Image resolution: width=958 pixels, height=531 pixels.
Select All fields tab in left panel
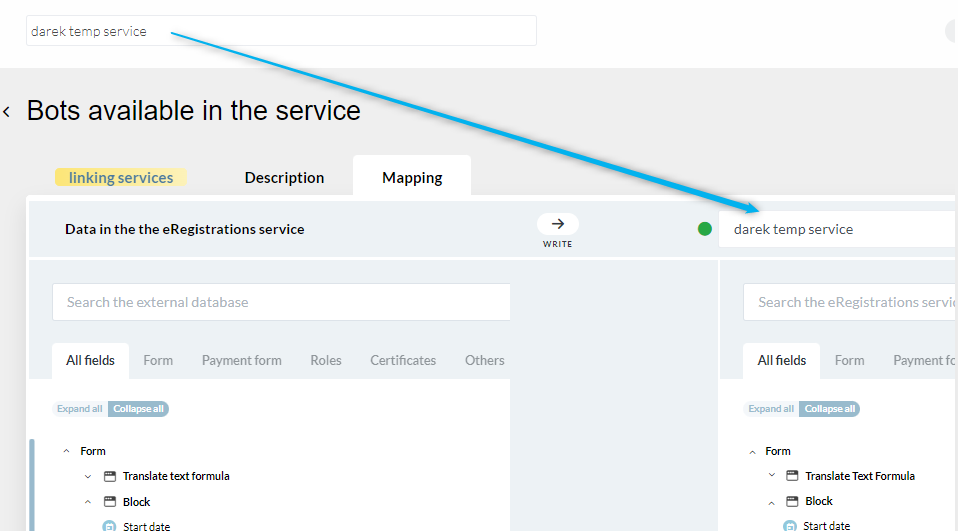coord(90,361)
